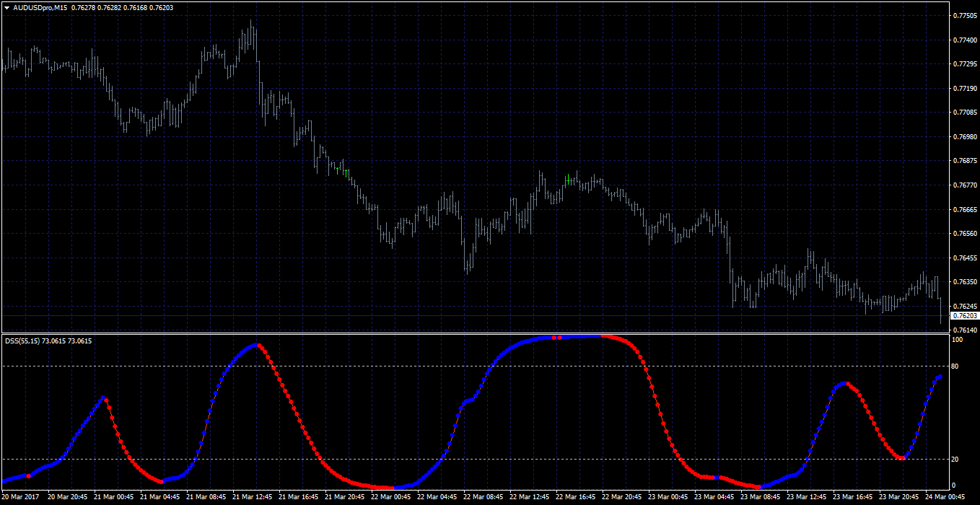Image resolution: width=980 pixels, height=505 pixels.
Task: Click the AUDUSDpro,M15 chart title text
Action: click(39, 7)
